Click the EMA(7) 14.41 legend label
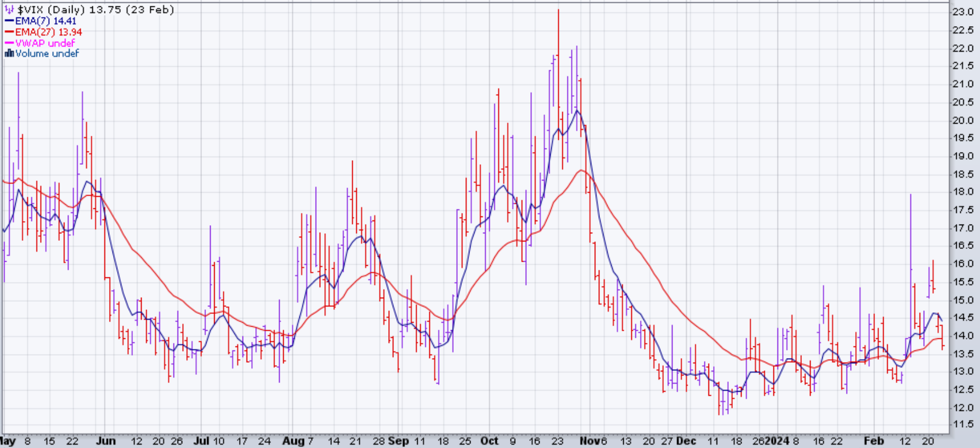The image size is (980, 448). [x=46, y=21]
